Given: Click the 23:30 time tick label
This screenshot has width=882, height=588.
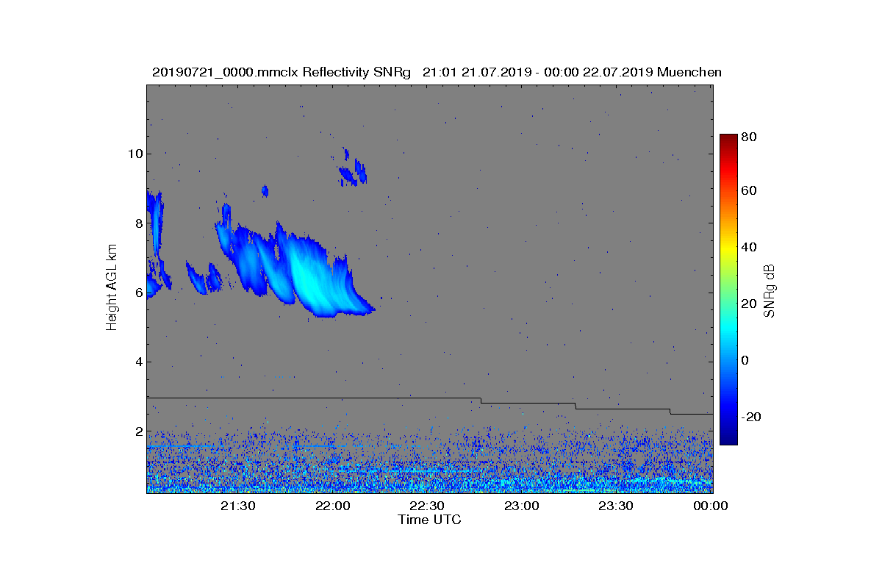Looking at the screenshot, I should [x=616, y=506].
